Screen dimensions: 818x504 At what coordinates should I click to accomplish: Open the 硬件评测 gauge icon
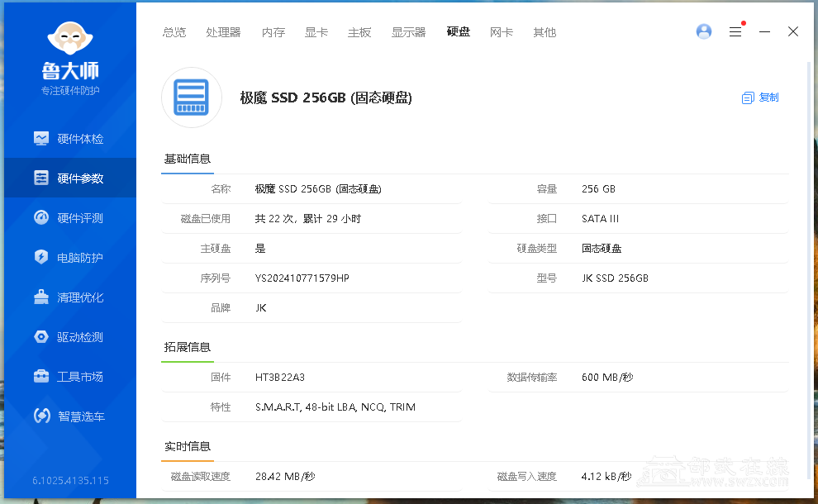tap(41, 217)
